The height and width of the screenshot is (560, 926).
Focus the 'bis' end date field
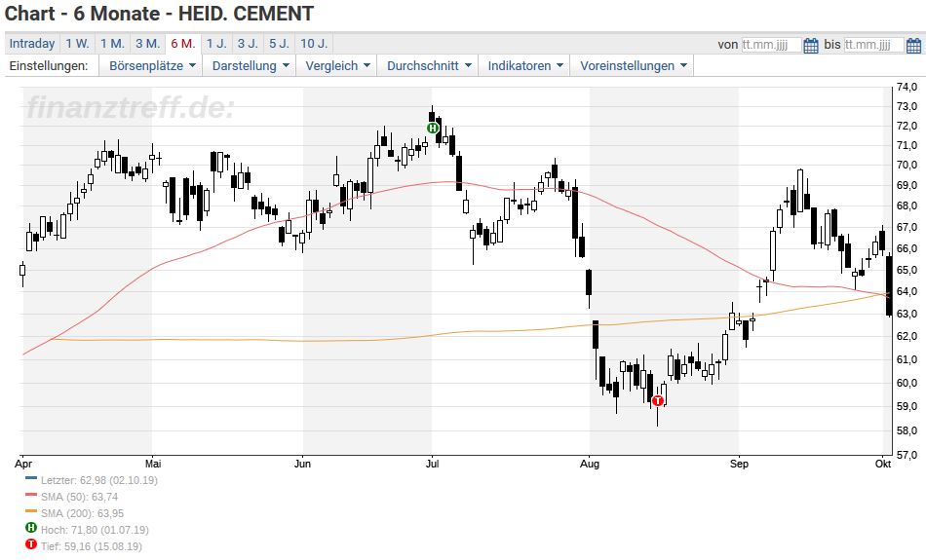(x=874, y=45)
